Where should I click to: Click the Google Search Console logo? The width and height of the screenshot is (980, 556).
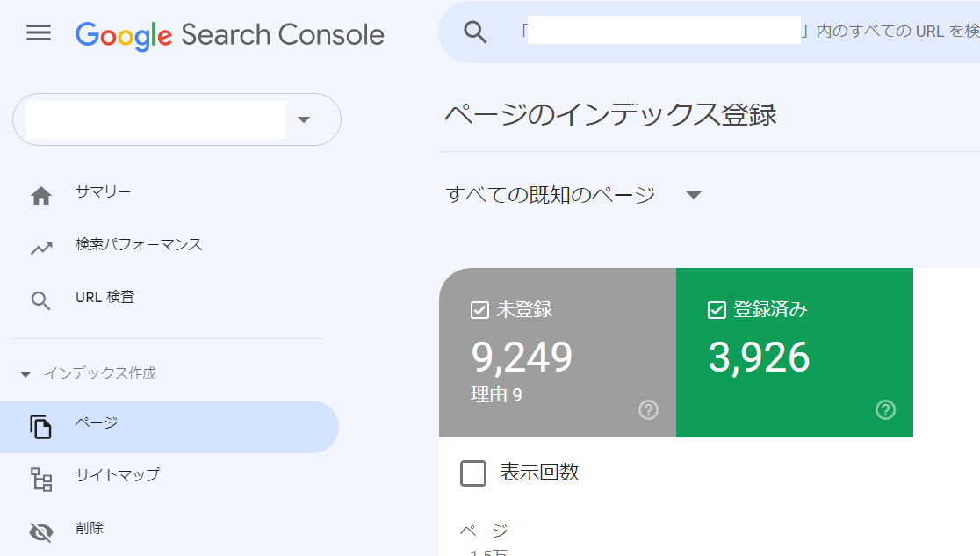point(230,35)
